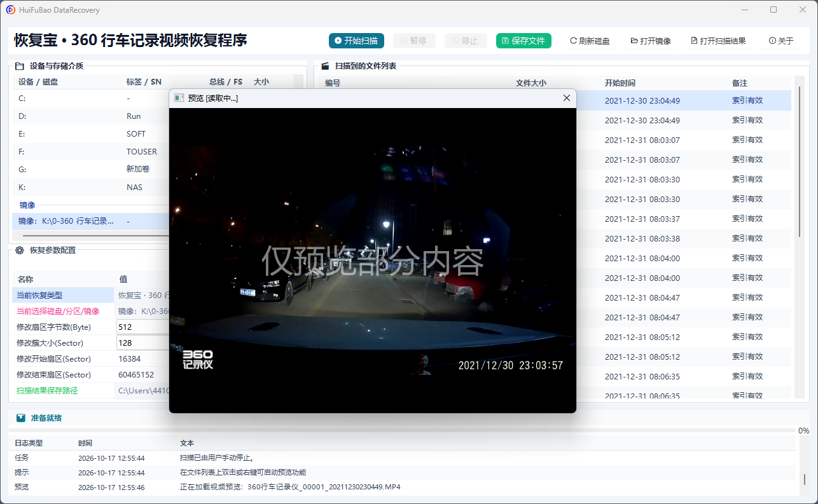Click the file list vertical scrollbar
This screenshot has width=818, height=504.
pyautogui.click(x=800, y=161)
